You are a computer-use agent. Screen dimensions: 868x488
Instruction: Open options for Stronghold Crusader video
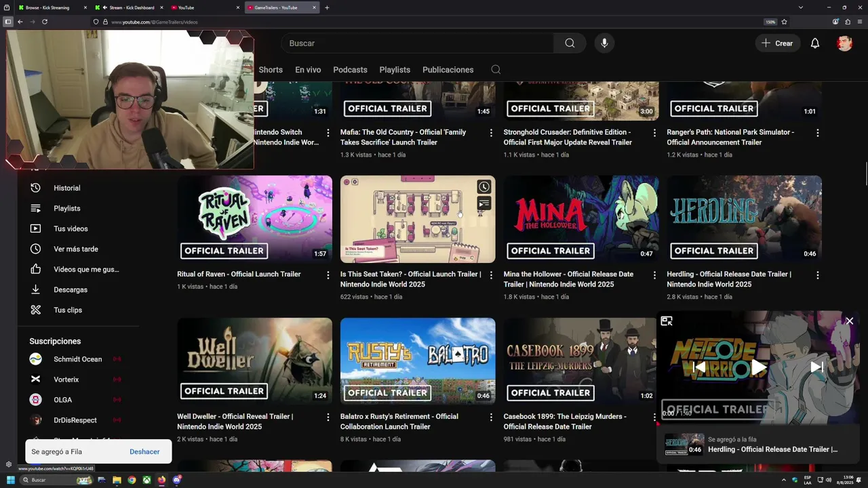click(654, 133)
